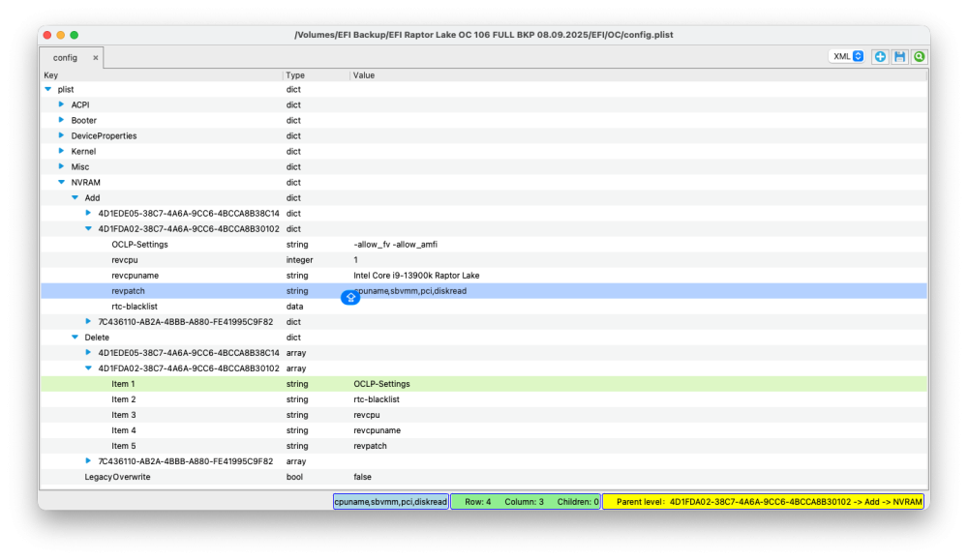
Task: Click the yellow Parent level status box
Action: click(763, 502)
